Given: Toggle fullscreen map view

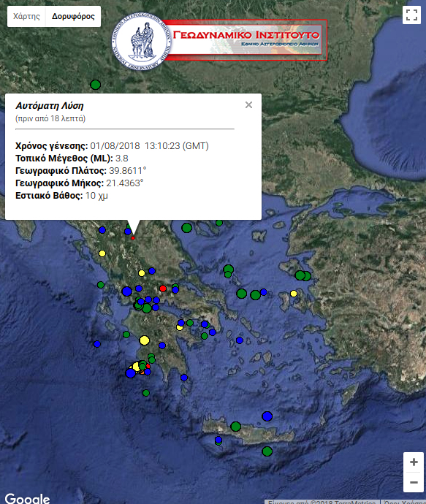Looking at the screenshot, I should (411, 15).
